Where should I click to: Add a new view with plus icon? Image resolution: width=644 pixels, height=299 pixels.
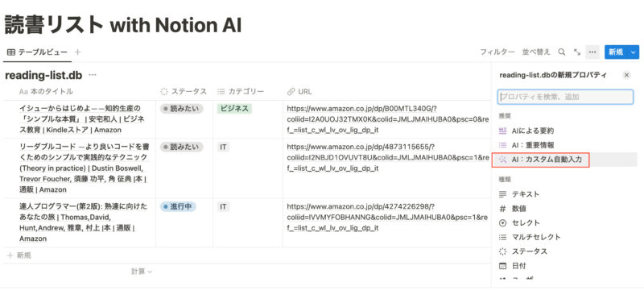click(77, 52)
